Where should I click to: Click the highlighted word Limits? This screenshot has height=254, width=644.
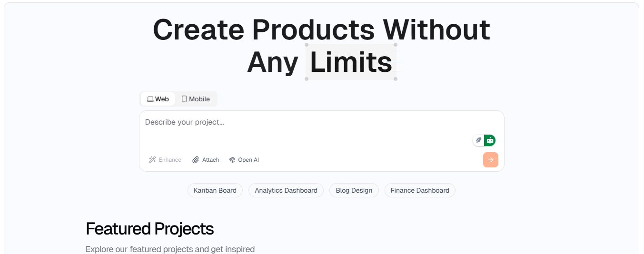(351, 62)
